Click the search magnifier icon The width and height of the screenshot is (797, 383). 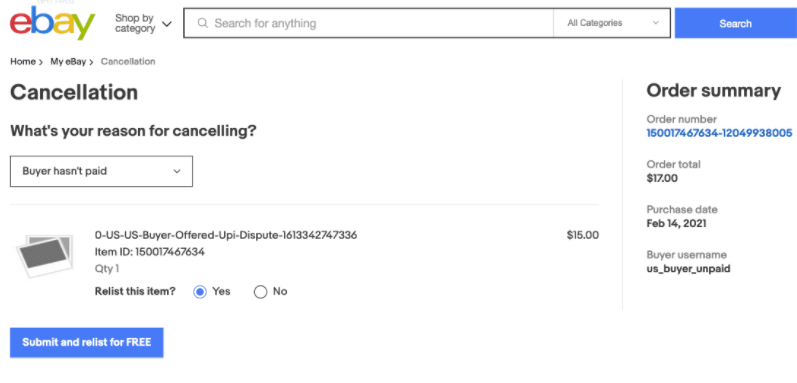tap(202, 23)
